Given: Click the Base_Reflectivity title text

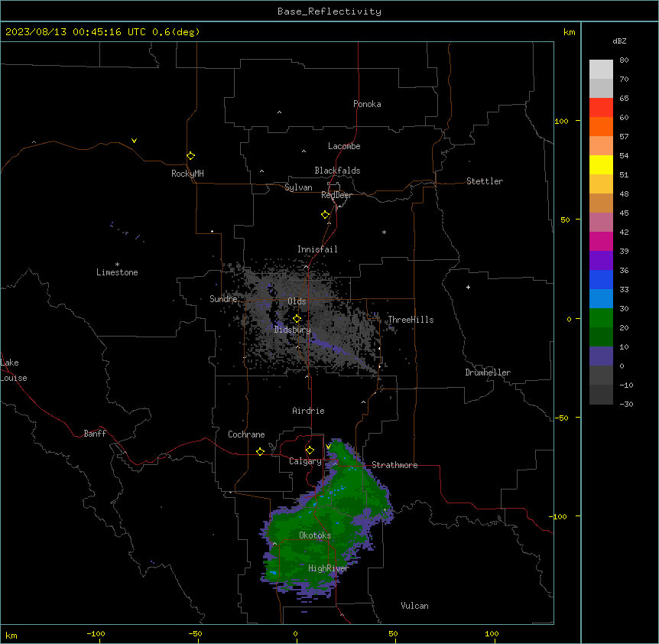Looking at the screenshot, I should 329,11.
